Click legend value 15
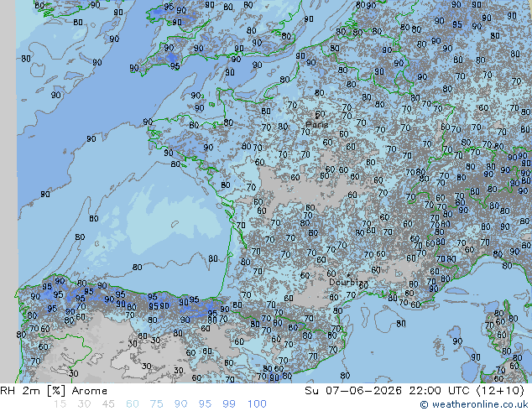The width and height of the screenshot is (532, 411). [x=60, y=404]
